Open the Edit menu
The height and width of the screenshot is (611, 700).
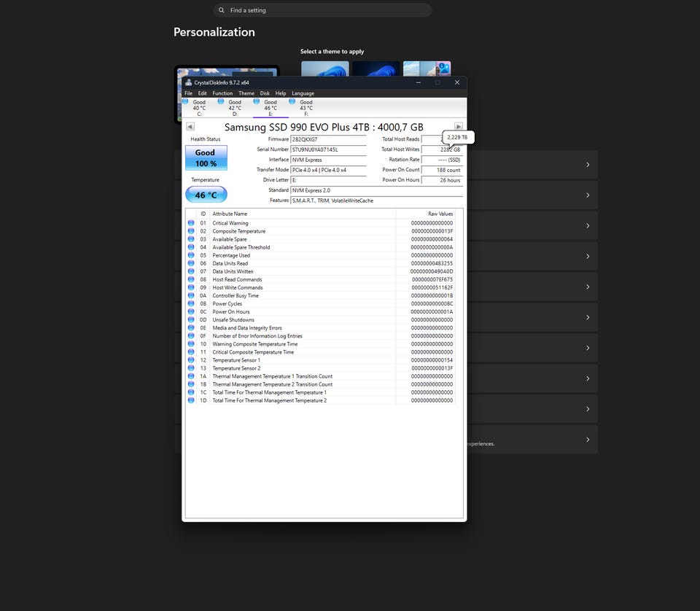point(202,93)
